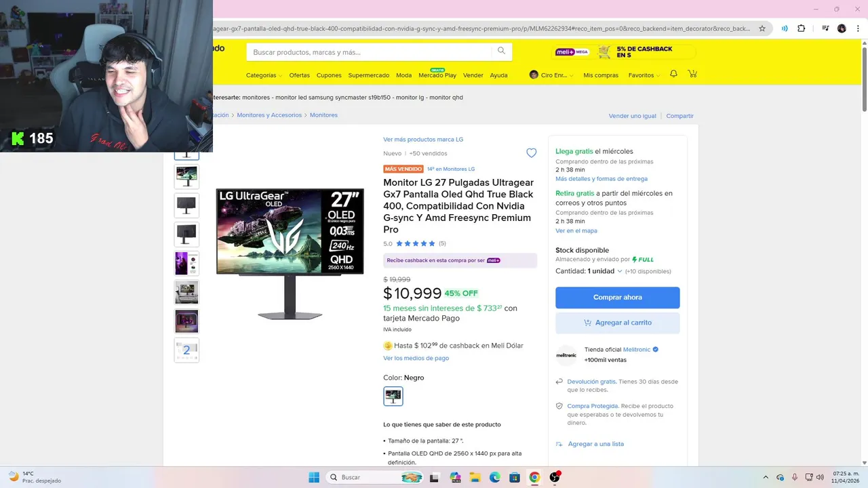This screenshot has width=868, height=488.
Task: Open the media control icon in toolbar
Action: pos(825,28)
